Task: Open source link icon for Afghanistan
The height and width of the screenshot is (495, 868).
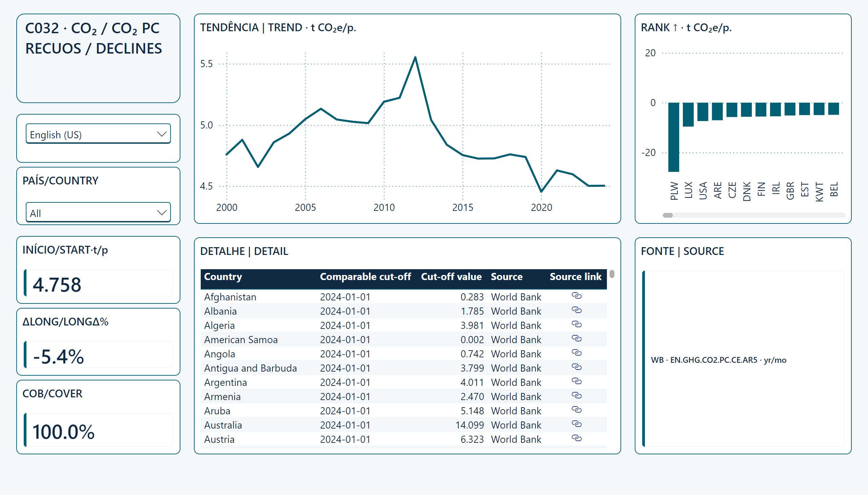Action: (576, 296)
